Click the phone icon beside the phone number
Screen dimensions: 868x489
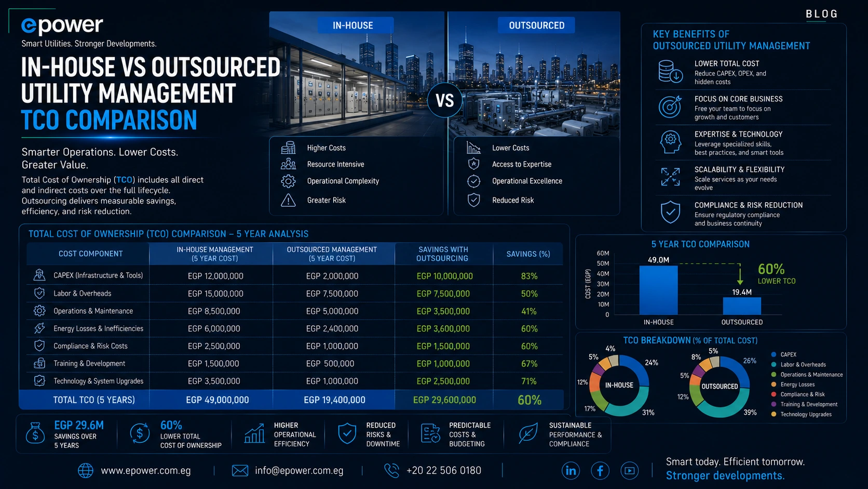point(391,471)
